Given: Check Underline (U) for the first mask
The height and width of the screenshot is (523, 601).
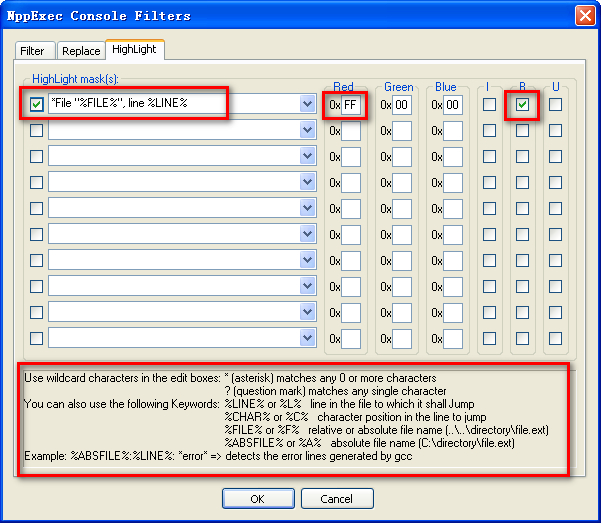Looking at the screenshot, I should (x=555, y=104).
